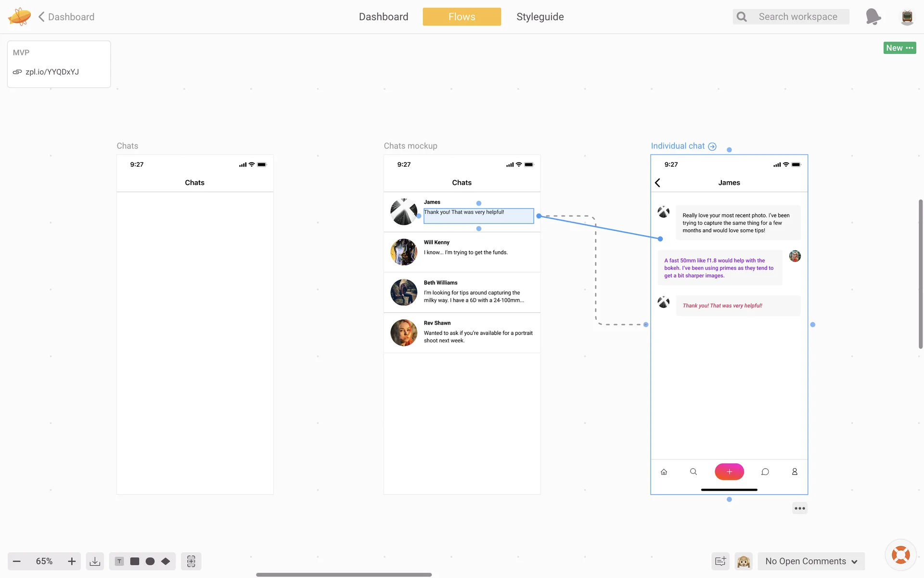The height and width of the screenshot is (578, 924).
Task: Click the export download icon
Action: [95, 561]
